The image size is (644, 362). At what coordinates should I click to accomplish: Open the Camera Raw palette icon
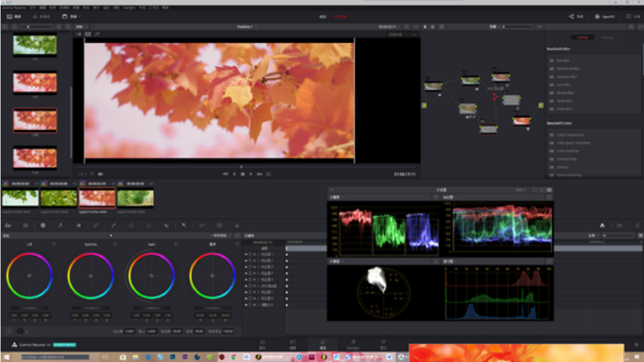point(8,225)
